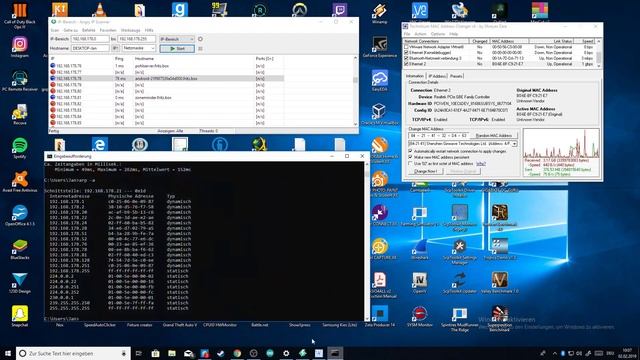This screenshot has width=640, height=360.
Task: Select row with android hostname
Action: coord(167,78)
